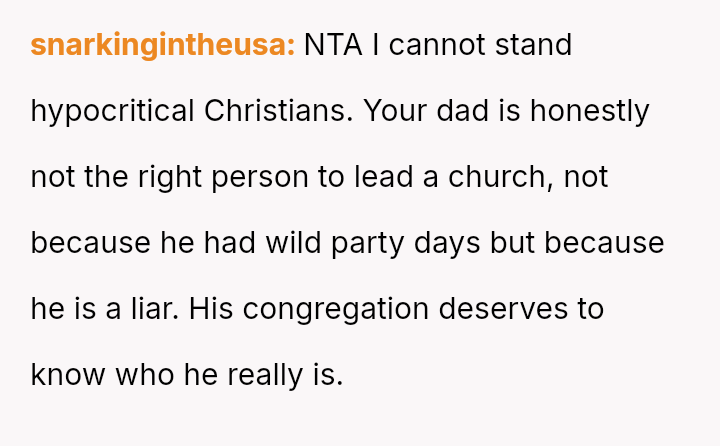Click the word 'honestly' in the comment
This screenshot has height=446, width=720.
pos(590,111)
